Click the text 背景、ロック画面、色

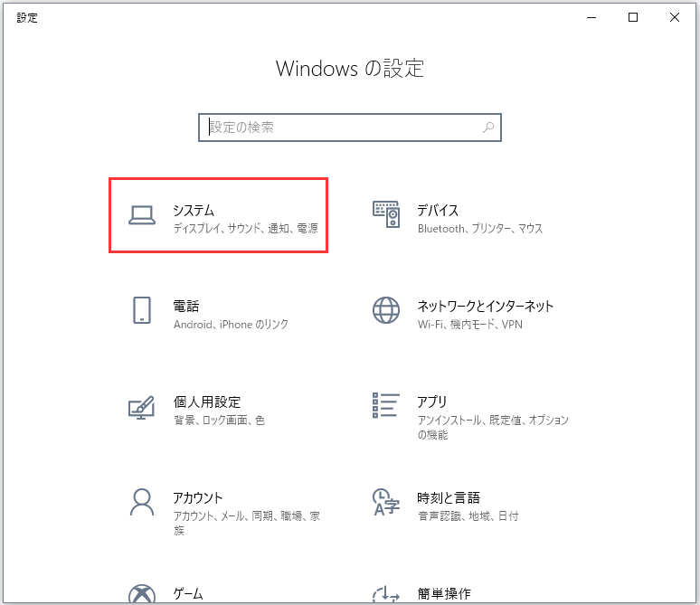pyautogui.click(x=219, y=421)
